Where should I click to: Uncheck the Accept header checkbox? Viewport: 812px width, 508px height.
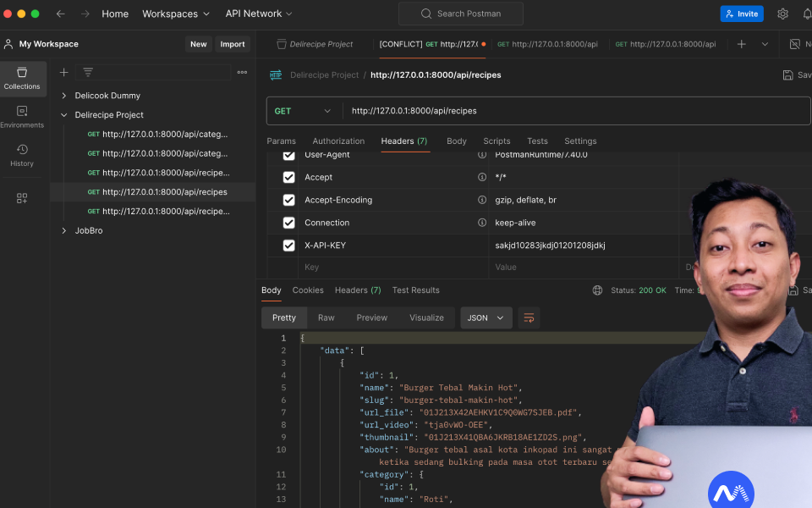coord(288,177)
